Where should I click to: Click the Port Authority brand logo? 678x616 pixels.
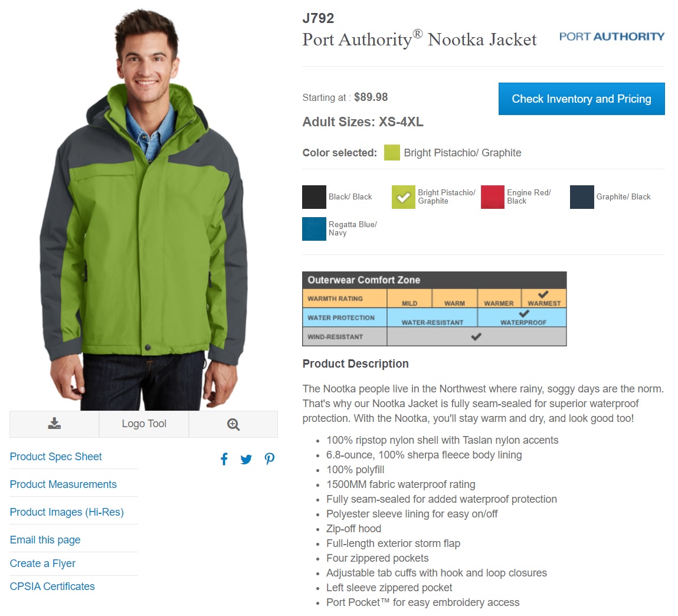(x=611, y=37)
